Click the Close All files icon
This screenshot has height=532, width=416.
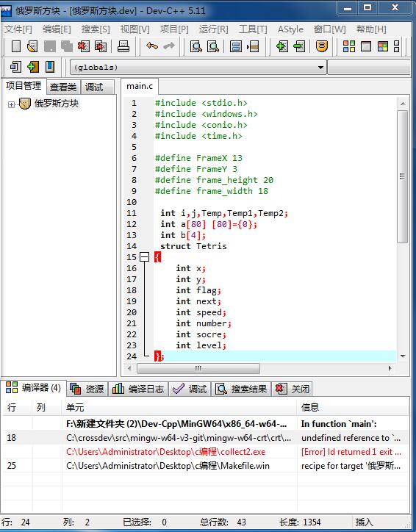101,46
